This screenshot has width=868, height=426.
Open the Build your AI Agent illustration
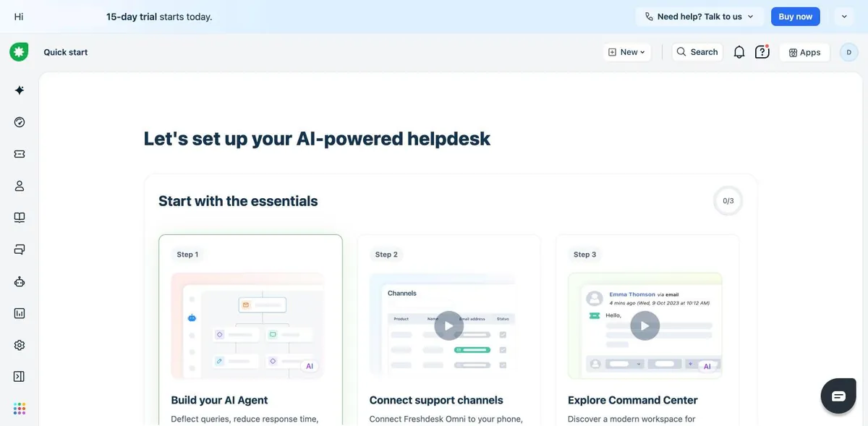coord(247,325)
